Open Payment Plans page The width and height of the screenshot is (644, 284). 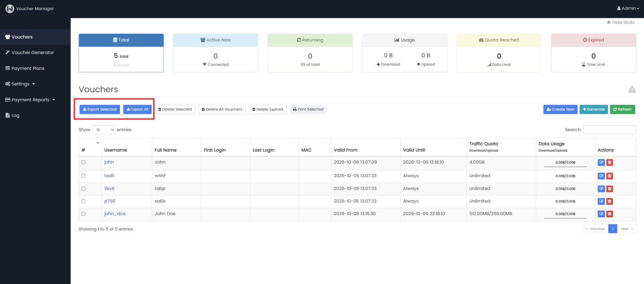35,69
